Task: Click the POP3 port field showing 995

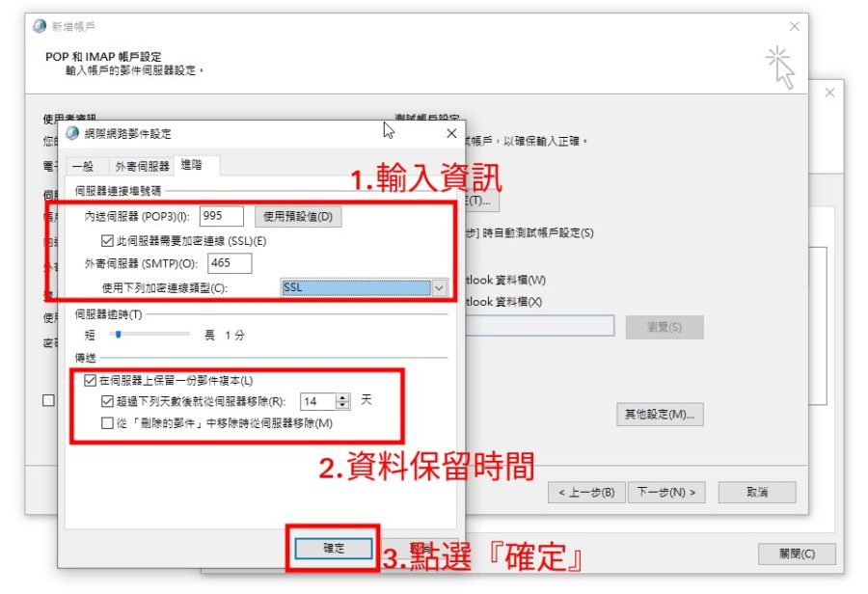Action: click(x=222, y=216)
